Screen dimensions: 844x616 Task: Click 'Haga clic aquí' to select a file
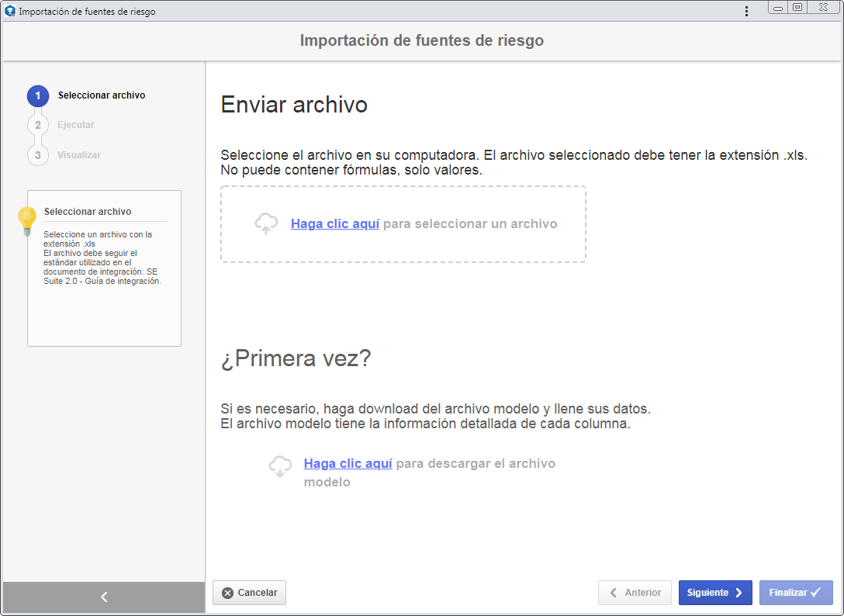click(335, 223)
